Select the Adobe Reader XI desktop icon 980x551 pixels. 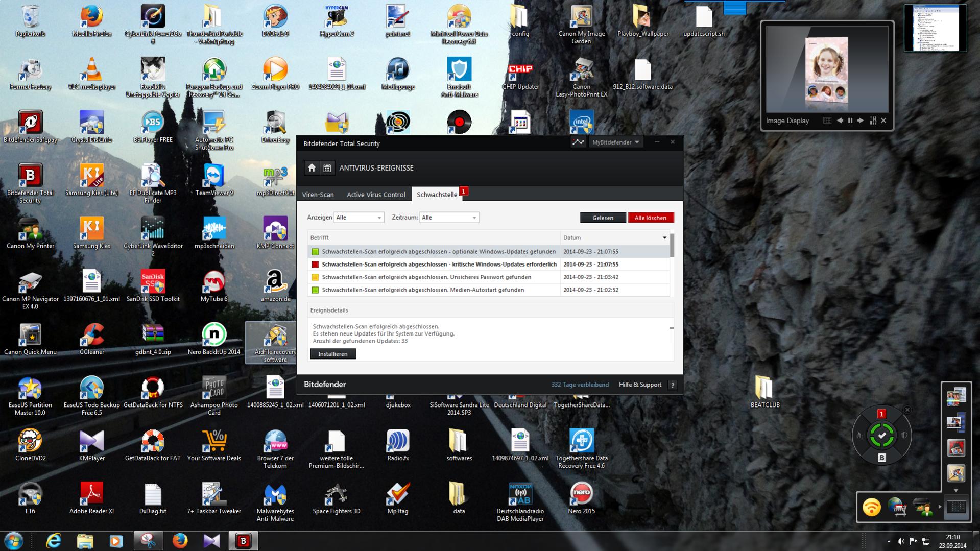[92, 499]
